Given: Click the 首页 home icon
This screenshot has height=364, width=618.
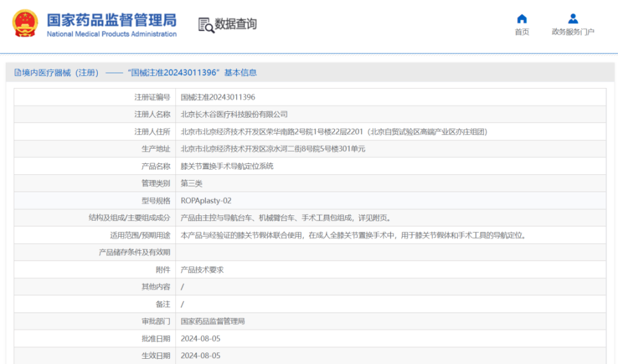Looking at the screenshot, I should (521, 19).
